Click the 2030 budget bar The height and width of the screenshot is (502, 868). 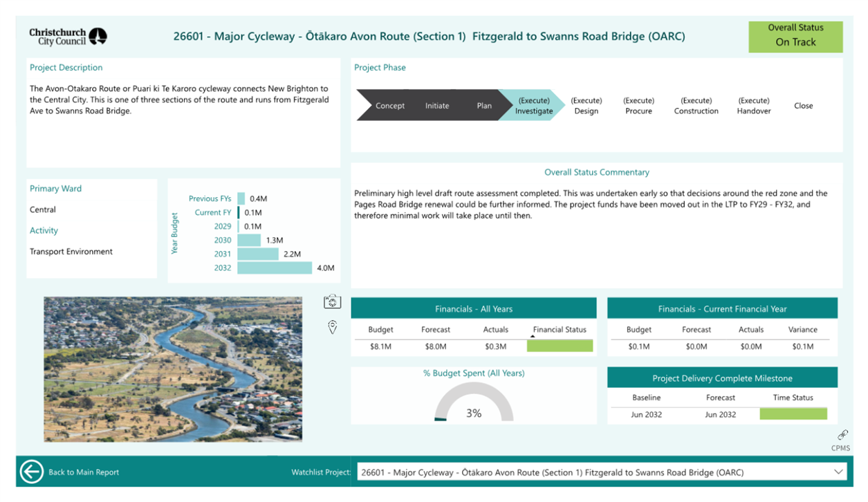click(x=249, y=240)
